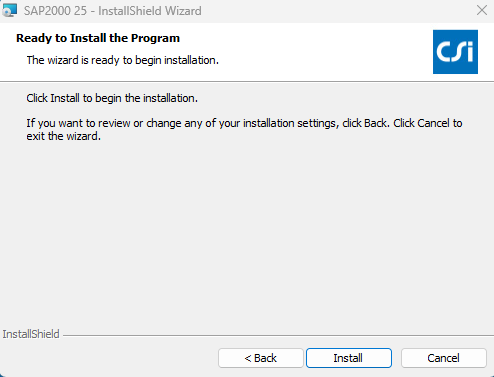494x377 pixels.
Task: Click the InstallShield label near the bottom
Action: [31, 334]
